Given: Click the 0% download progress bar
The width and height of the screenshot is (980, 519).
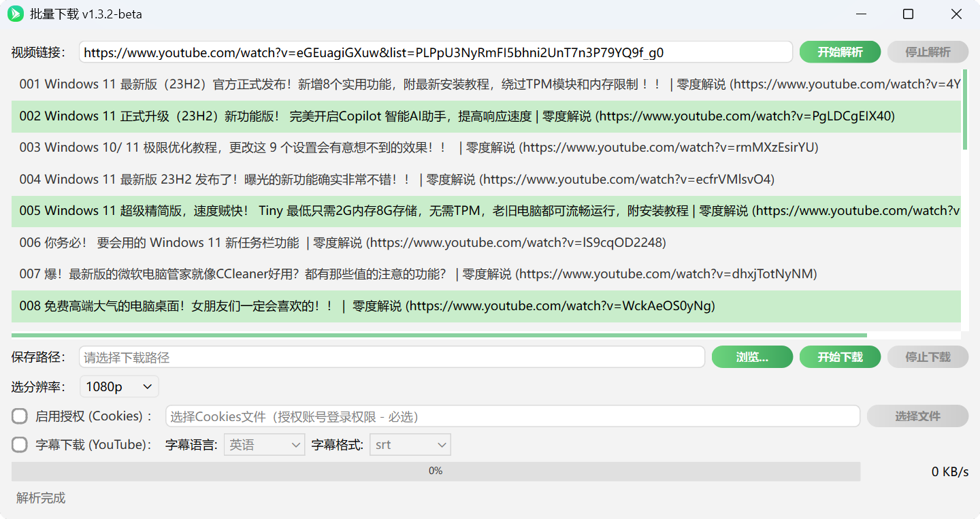Looking at the screenshot, I should point(436,471).
